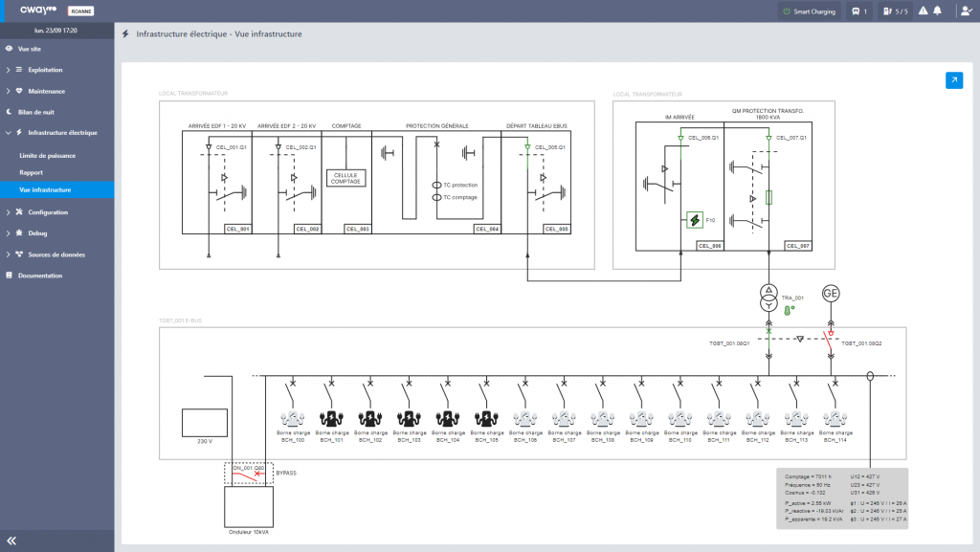Open the Limite de puissance page
The width and height of the screenshot is (980, 552).
pyautogui.click(x=48, y=155)
